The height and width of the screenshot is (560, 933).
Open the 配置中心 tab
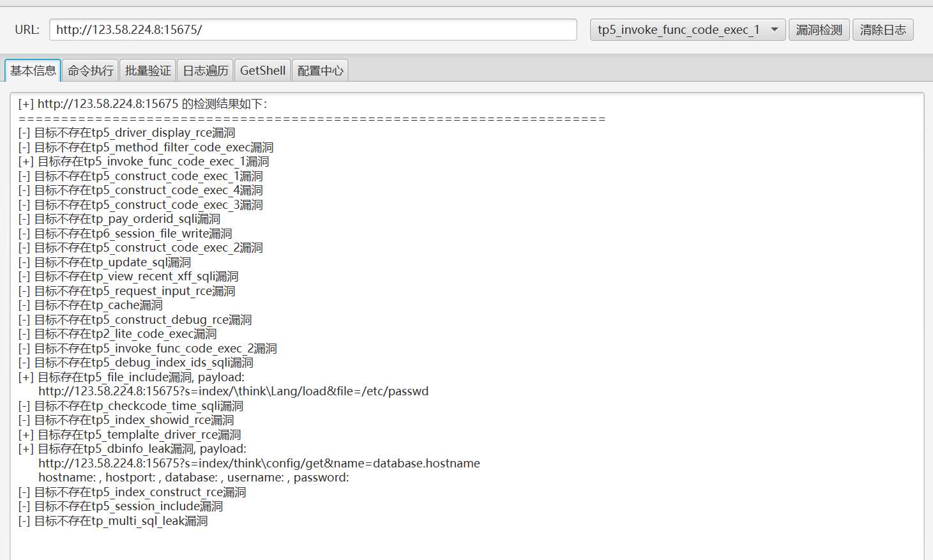coord(321,71)
